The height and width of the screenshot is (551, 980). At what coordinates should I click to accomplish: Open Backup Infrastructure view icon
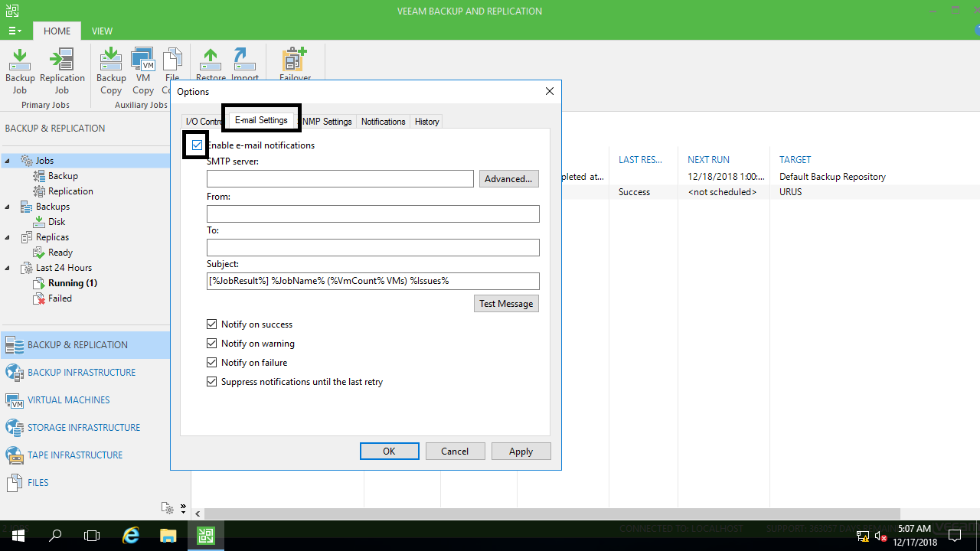(x=15, y=373)
